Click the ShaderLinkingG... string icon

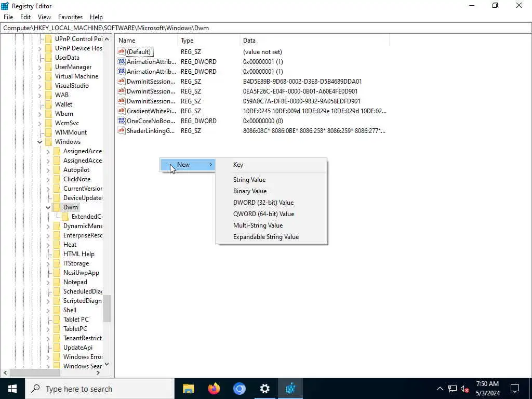tap(121, 130)
